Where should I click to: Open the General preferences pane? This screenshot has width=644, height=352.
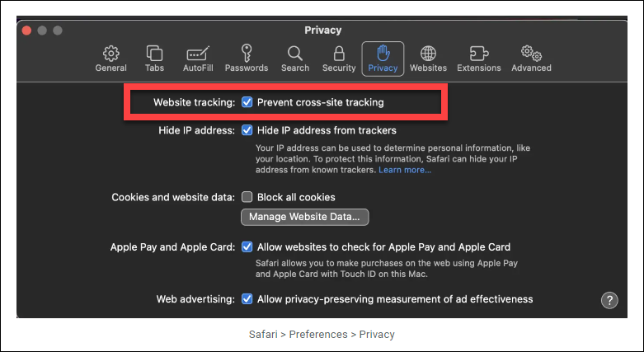(x=110, y=58)
